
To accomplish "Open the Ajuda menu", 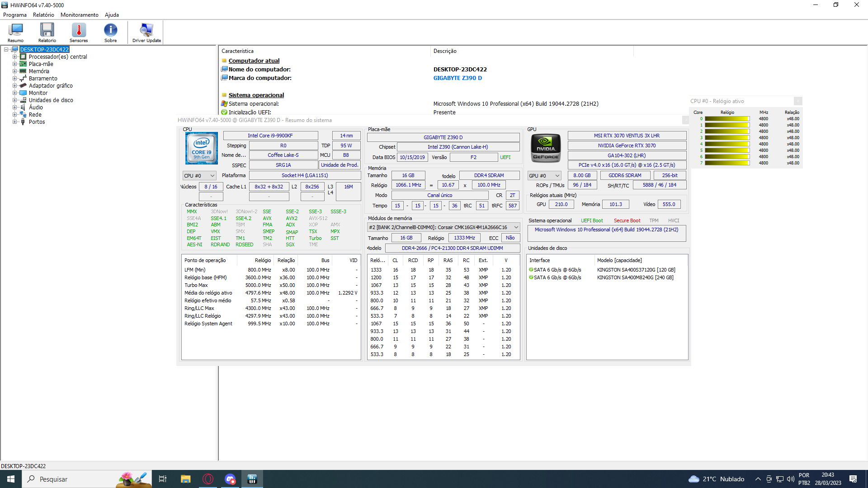I will 112,15.
